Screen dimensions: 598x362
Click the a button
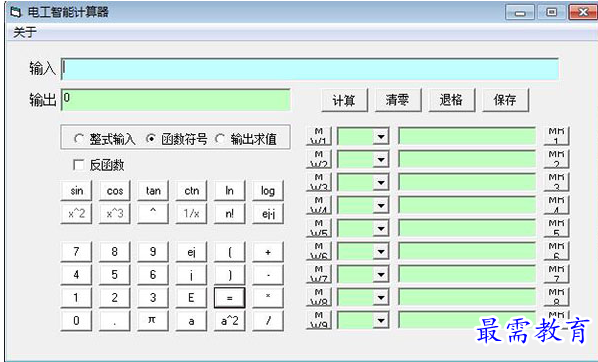pos(191,321)
